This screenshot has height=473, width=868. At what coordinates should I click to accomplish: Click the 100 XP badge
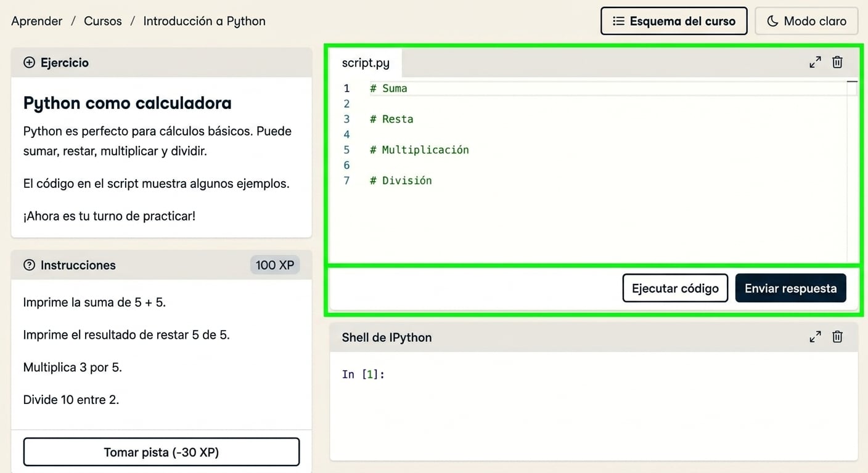275,265
